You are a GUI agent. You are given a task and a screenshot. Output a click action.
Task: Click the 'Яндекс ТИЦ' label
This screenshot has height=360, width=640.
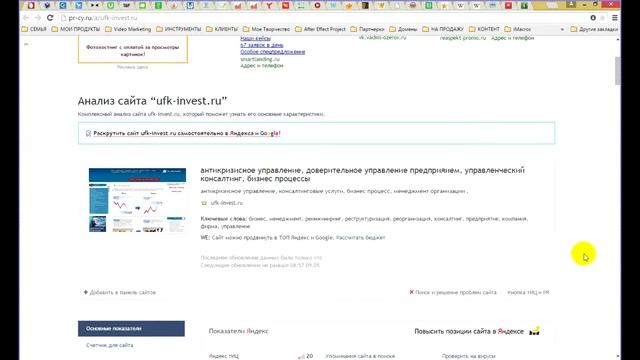(224, 356)
